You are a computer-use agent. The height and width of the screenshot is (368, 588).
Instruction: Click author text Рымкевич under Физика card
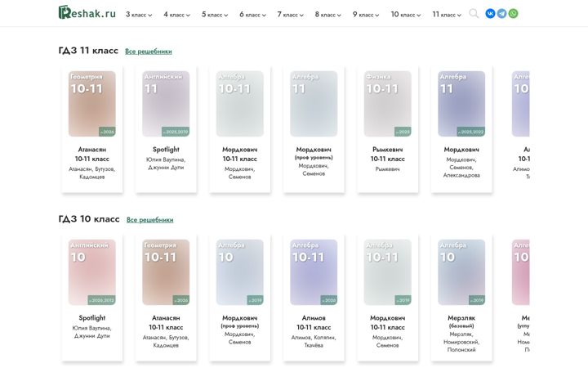[387, 169]
